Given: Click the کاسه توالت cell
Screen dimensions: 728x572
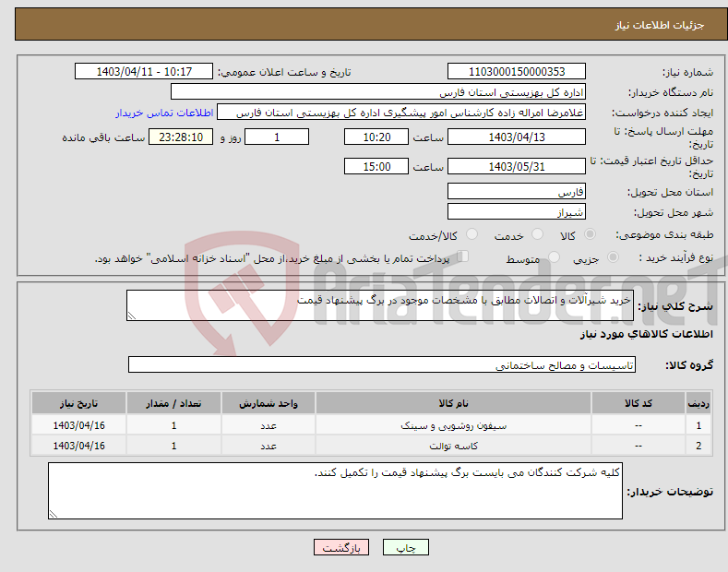Looking at the screenshot, I should 453,446.
